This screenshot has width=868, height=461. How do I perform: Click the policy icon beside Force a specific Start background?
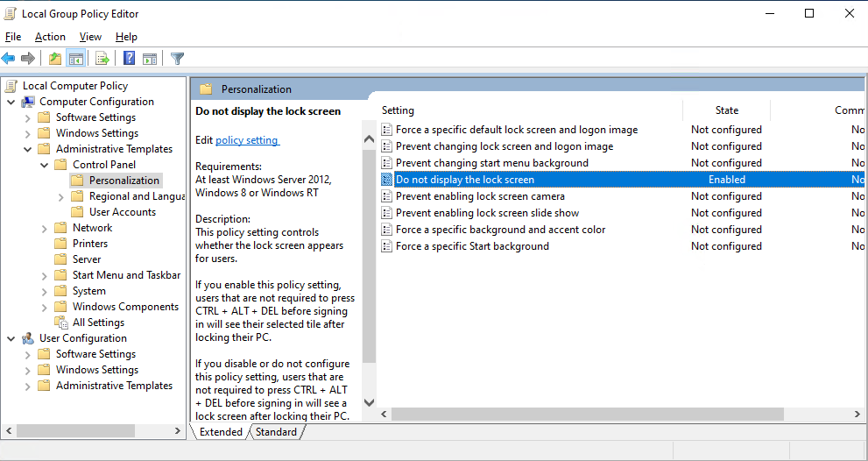coord(387,246)
